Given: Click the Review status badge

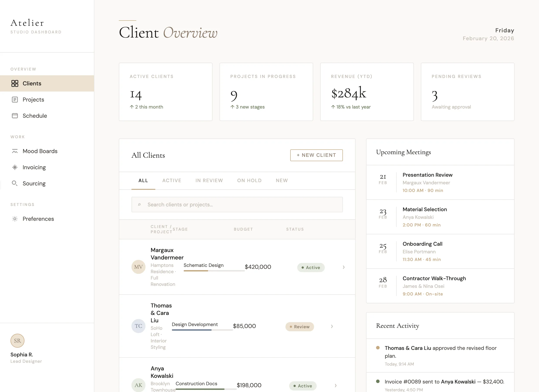Looking at the screenshot, I should tap(299, 327).
